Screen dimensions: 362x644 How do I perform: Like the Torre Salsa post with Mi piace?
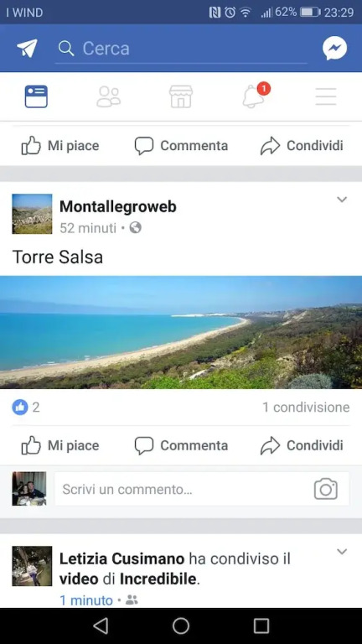pyautogui.click(x=60, y=445)
